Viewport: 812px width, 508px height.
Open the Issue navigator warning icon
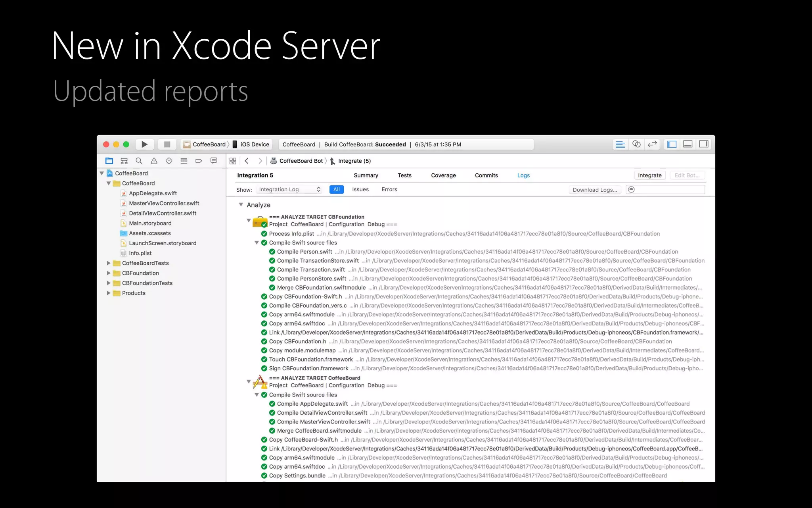[x=154, y=161]
